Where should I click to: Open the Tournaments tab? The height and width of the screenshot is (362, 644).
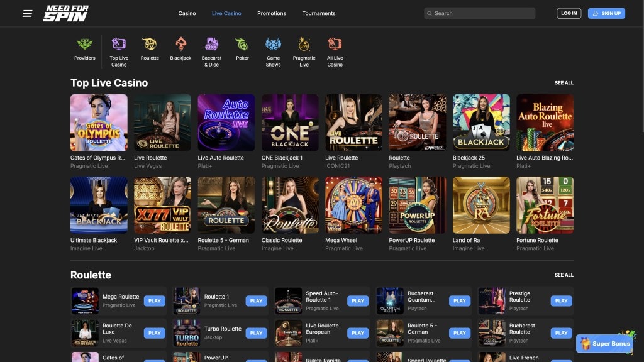pyautogui.click(x=319, y=14)
